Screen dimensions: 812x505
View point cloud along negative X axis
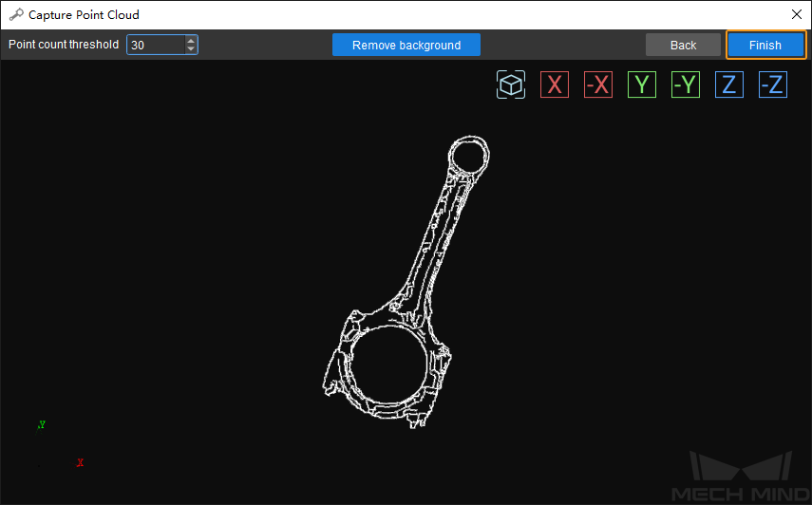598,84
